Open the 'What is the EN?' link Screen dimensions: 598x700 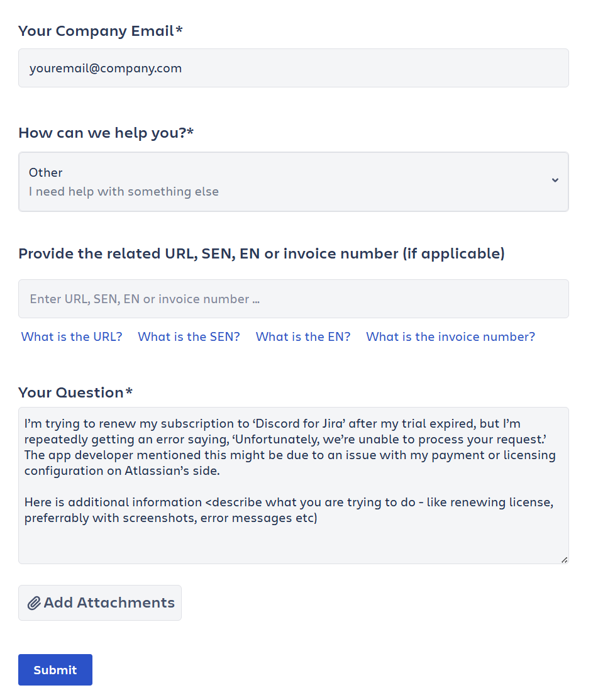coord(303,336)
